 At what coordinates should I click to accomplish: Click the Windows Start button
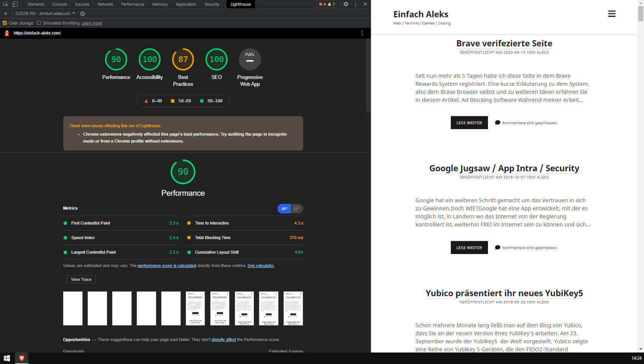click(7, 358)
